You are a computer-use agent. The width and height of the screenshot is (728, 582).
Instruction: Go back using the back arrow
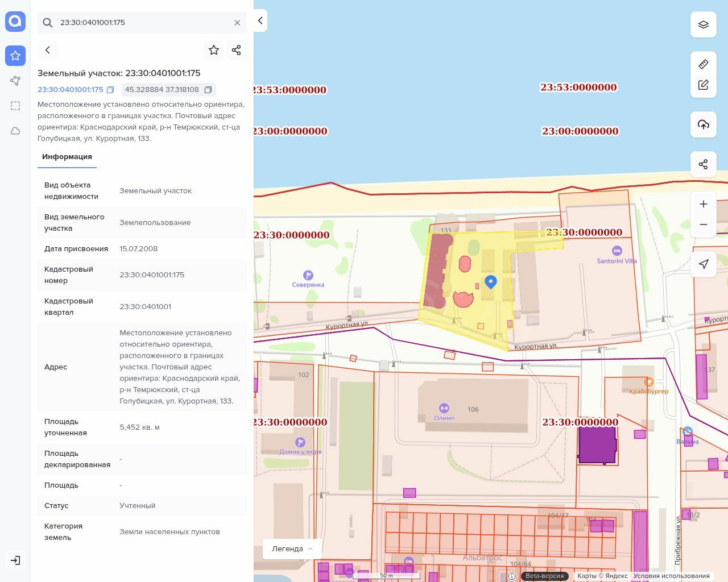coord(48,50)
